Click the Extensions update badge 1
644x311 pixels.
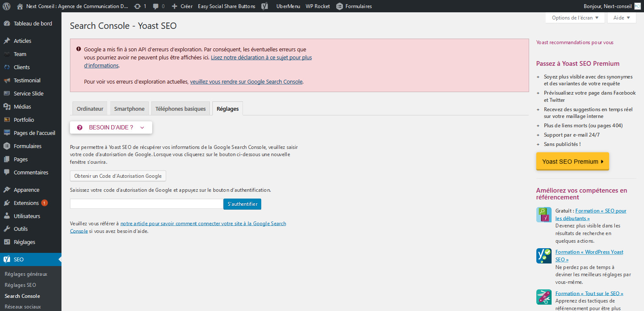(45, 203)
